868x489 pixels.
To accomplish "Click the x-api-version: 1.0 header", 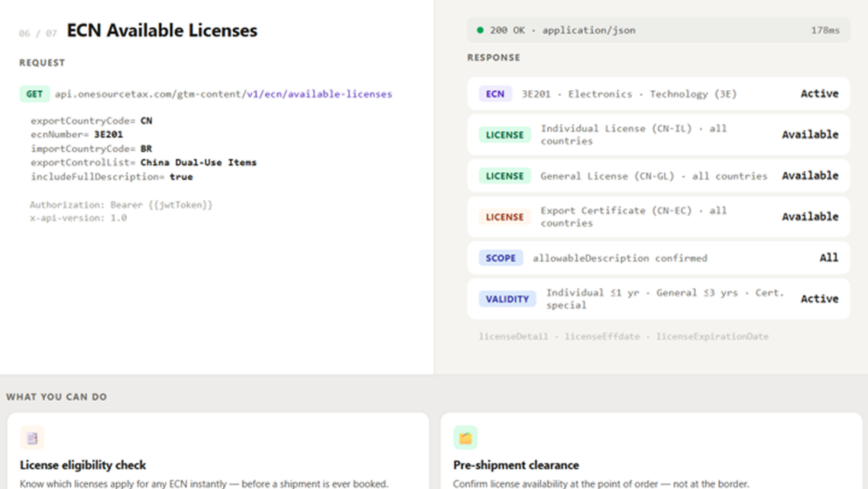I will 79,218.
